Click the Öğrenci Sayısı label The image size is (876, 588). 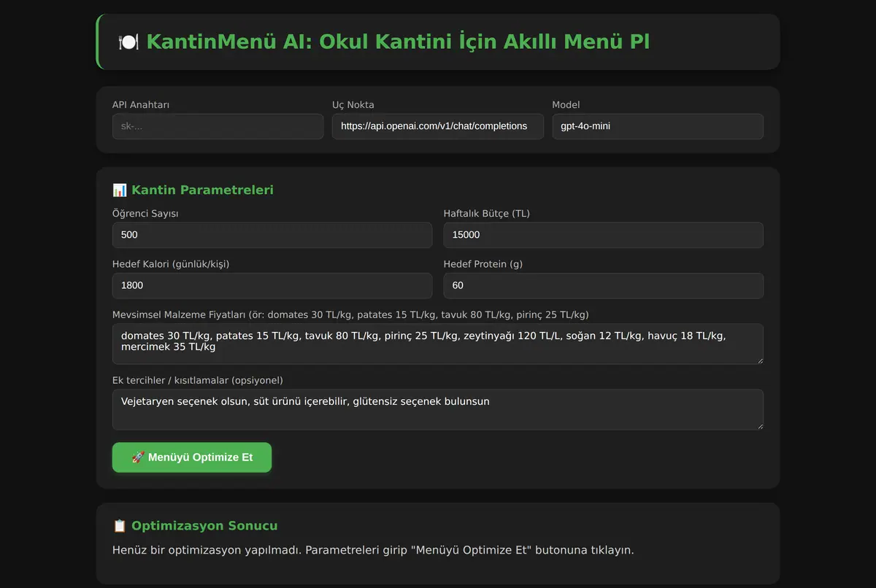click(145, 214)
